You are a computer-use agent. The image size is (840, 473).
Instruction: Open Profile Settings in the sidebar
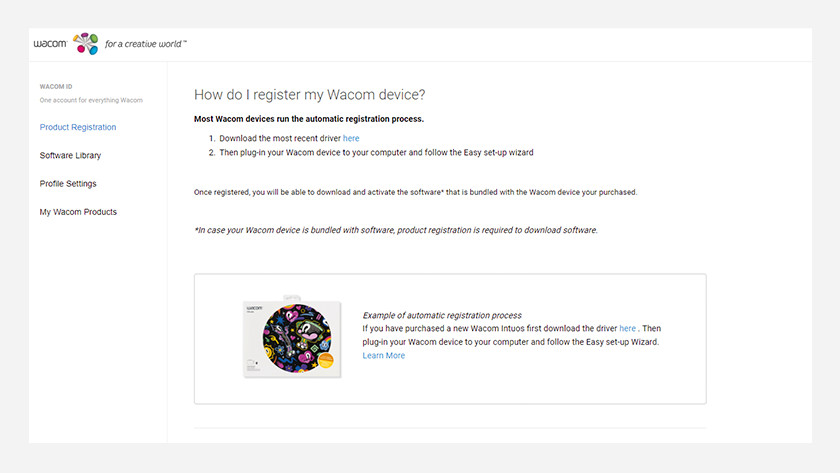(68, 183)
